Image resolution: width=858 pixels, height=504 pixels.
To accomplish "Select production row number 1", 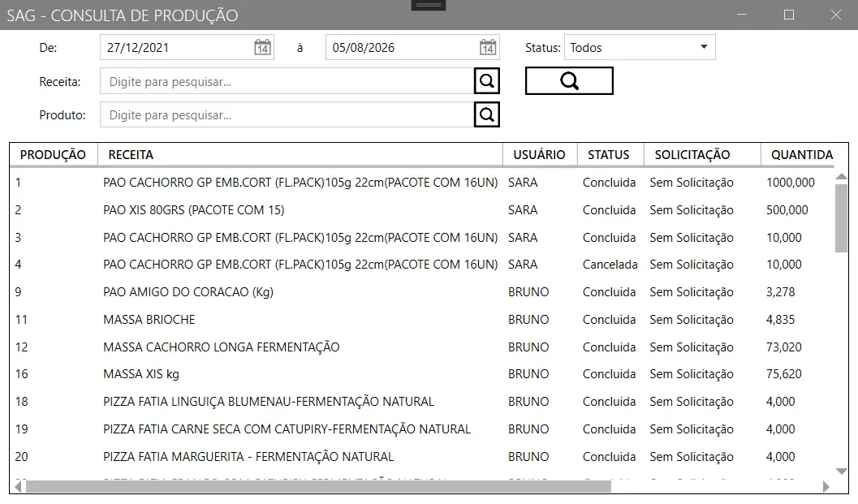I will pos(422,183).
